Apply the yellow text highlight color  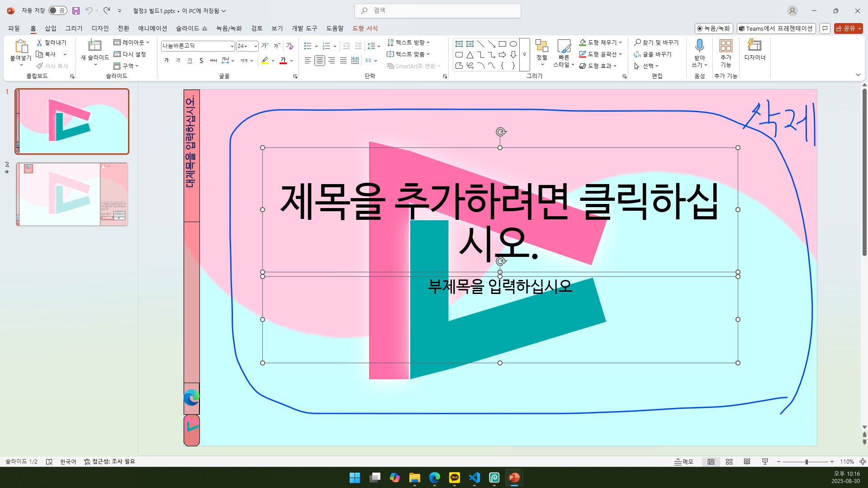click(x=265, y=61)
